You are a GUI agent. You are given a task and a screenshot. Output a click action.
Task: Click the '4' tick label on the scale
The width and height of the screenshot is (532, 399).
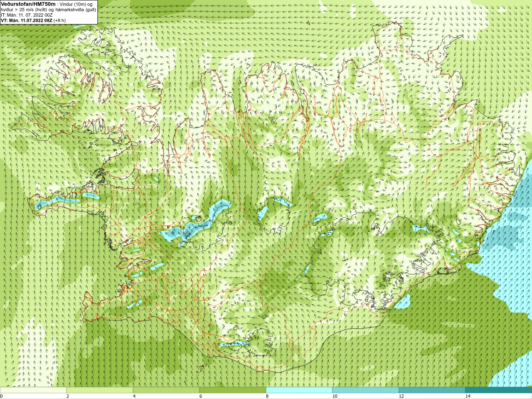[134, 396]
